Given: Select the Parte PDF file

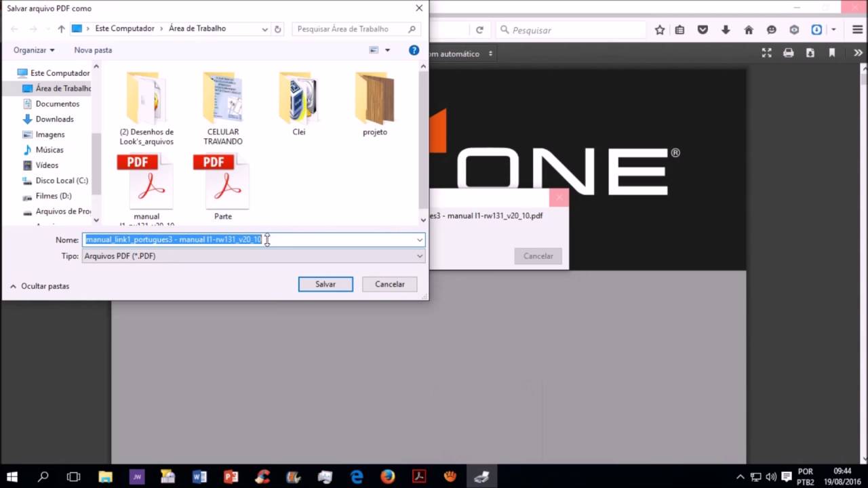Looking at the screenshot, I should (223, 188).
